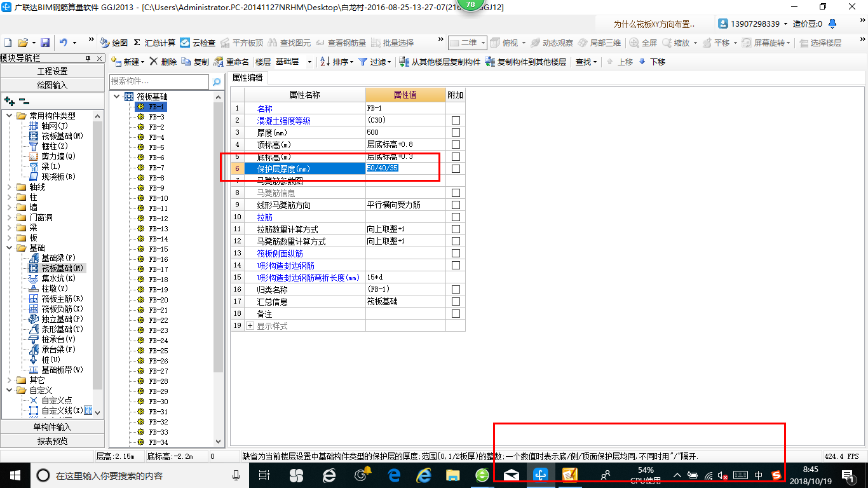Toggle the 顶标高(m) 附加 checkbox
The height and width of the screenshot is (488, 868).
click(x=456, y=145)
